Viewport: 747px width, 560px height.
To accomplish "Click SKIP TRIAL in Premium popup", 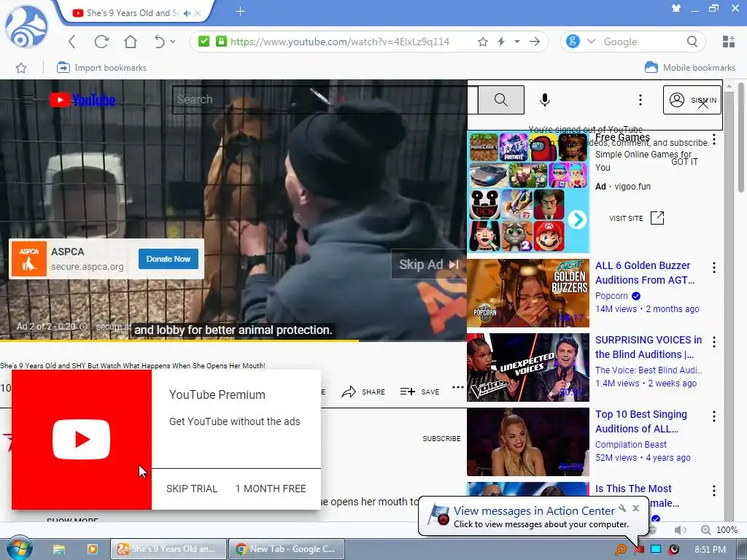I will click(192, 489).
